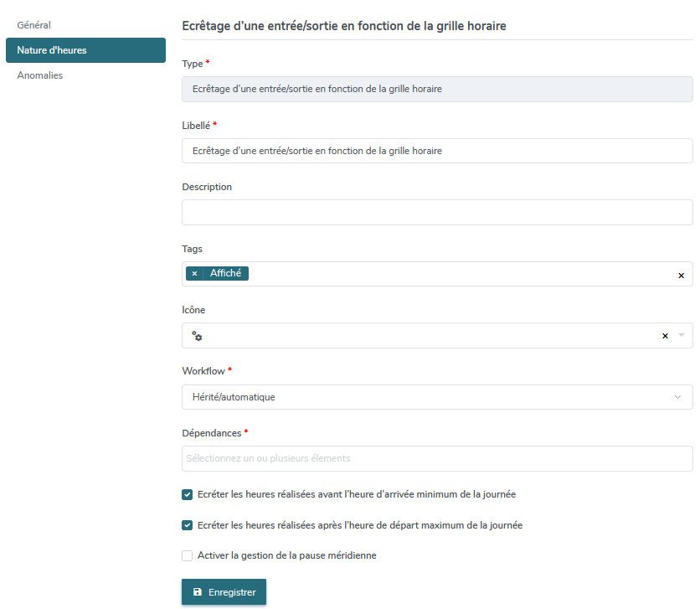The width and height of the screenshot is (700, 609).
Task: Remove the Affiché tag with its x
Action: [x=194, y=273]
